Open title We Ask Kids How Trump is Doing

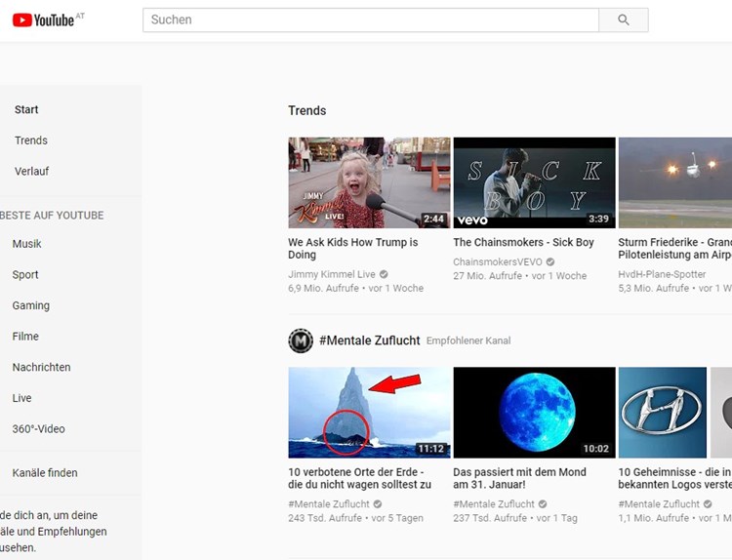(353, 248)
